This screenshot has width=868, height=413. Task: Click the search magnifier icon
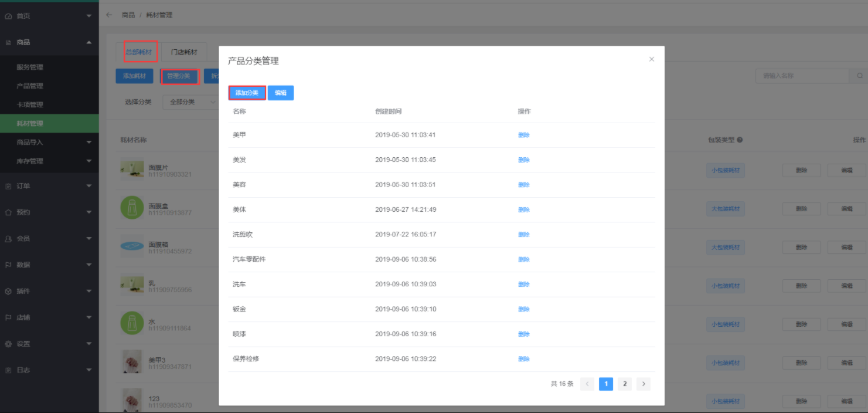(859, 76)
